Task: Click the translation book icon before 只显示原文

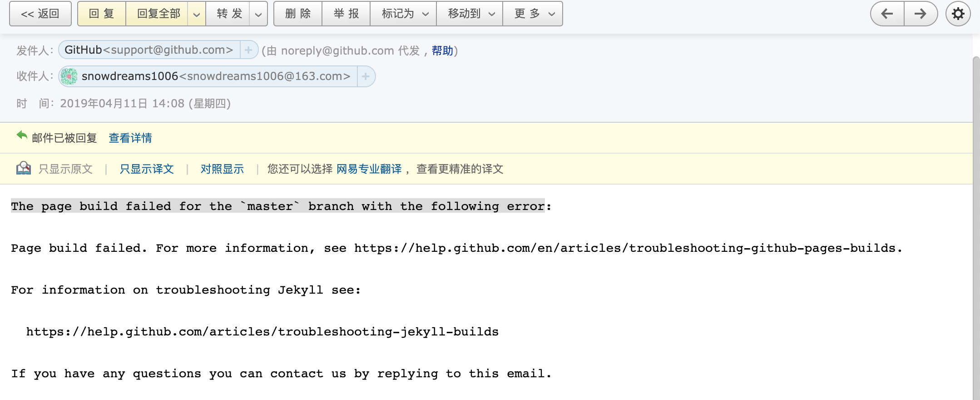Action: point(25,168)
